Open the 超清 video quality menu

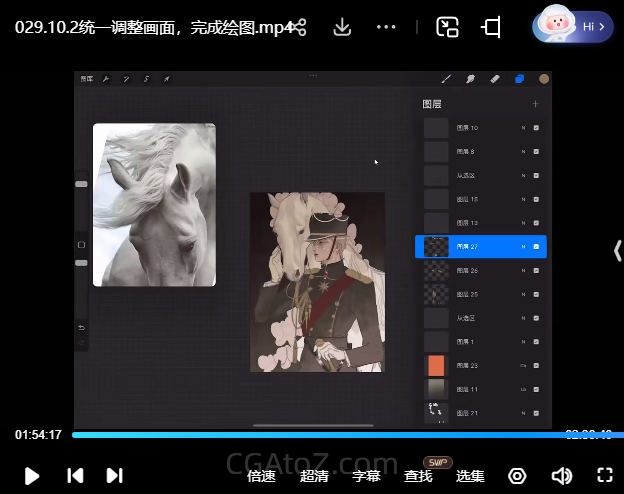pyautogui.click(x=314, y=476)
